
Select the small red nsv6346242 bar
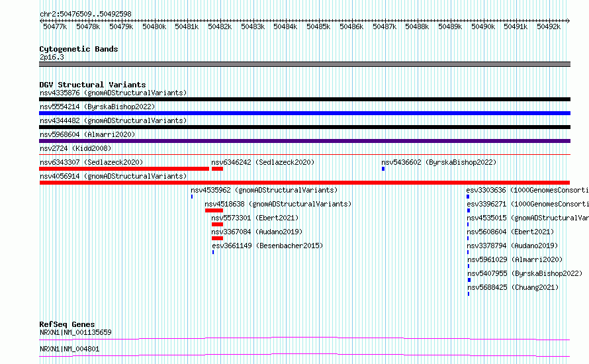(x=218, y=169)
